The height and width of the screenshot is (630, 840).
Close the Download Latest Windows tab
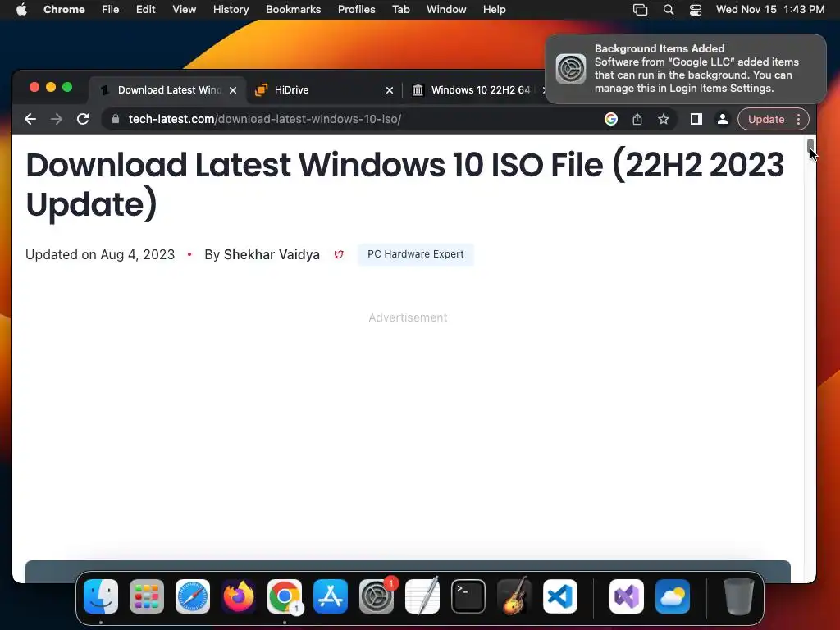[233, 90]
